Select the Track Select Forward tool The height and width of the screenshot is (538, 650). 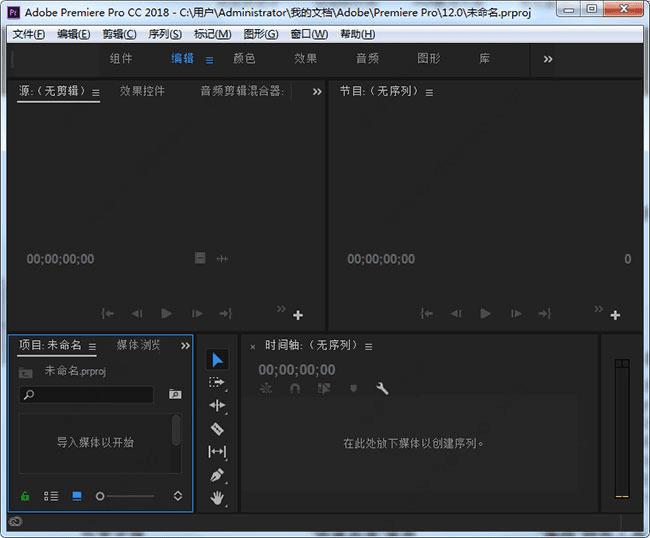pyautogui.click(x=218, y=382)
